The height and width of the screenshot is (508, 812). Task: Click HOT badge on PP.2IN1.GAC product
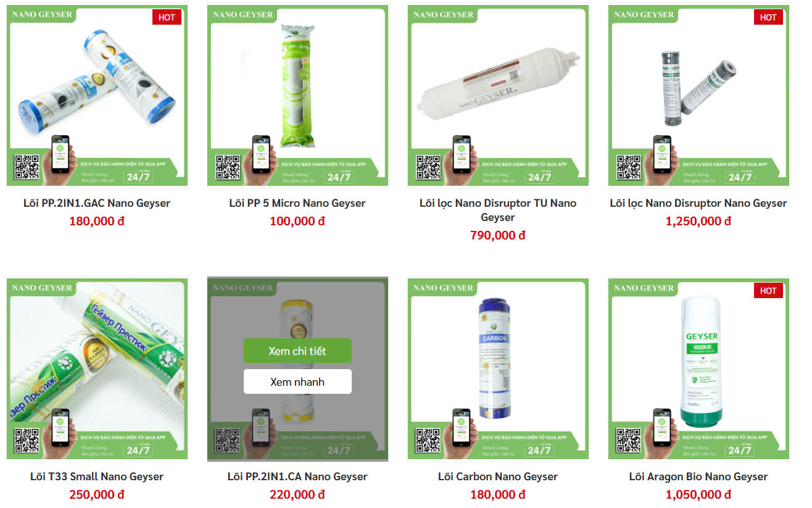coord(167,17)
